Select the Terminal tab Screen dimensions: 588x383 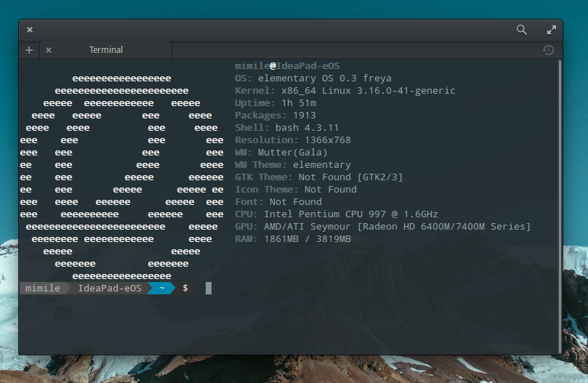pos(105,50)
